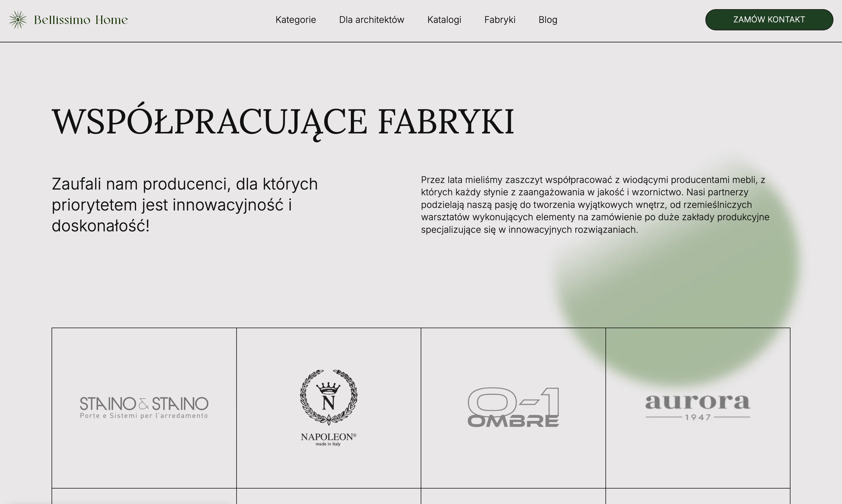Viewport: 842px width, 504px height.
Task: Open the Kategorie menu item
Action: point(296,20)
